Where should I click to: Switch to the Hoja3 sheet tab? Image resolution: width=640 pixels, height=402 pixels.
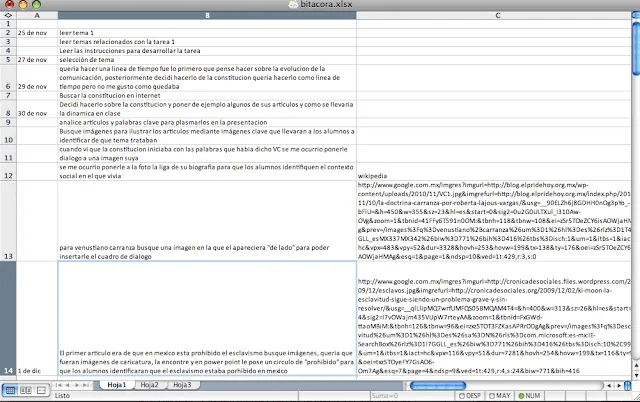[x=181, y=384]
